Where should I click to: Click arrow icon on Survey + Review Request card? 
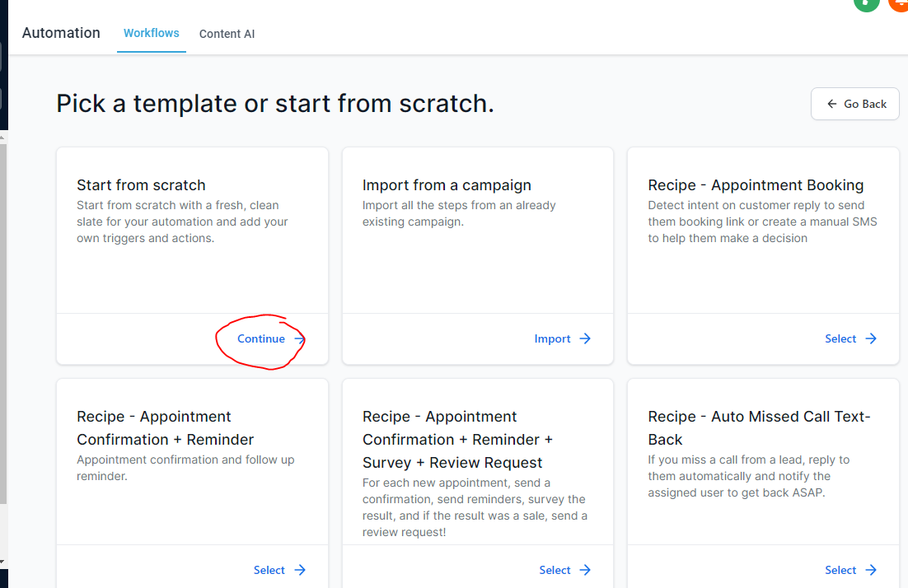coord(585,570)
